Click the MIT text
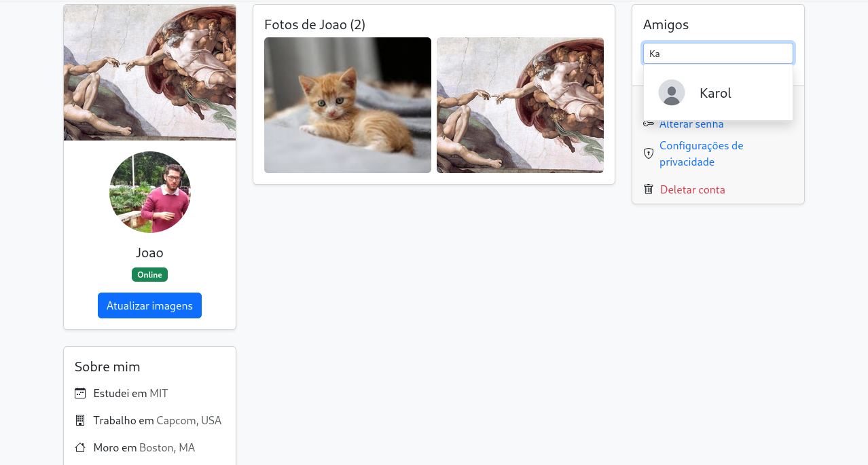The width and height of the screenshot is (868, 465). tap(159, 393)
